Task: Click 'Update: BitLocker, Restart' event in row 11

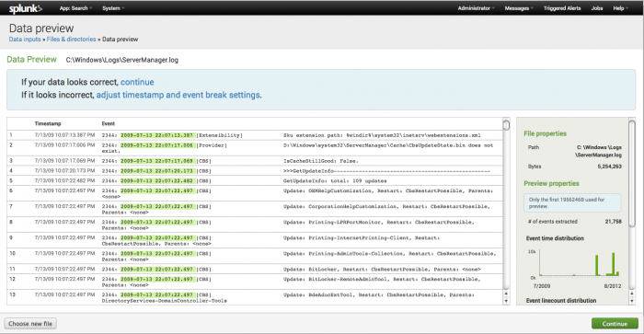Action: (x=382, y=269)
